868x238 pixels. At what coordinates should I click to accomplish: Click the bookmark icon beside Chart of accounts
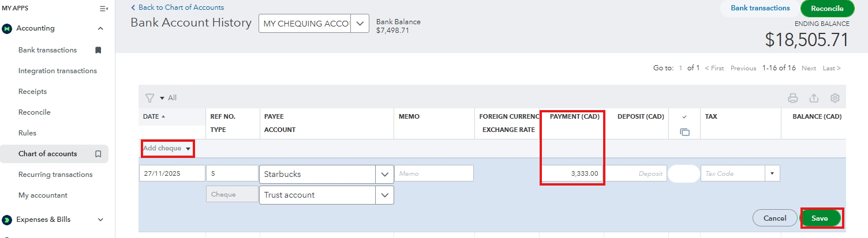(98, 154)
